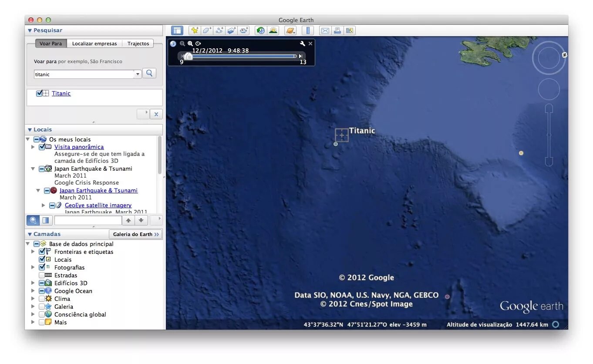593x364 pixels.
Task: Switch to Voar Para tab
Action: (51, 44)
